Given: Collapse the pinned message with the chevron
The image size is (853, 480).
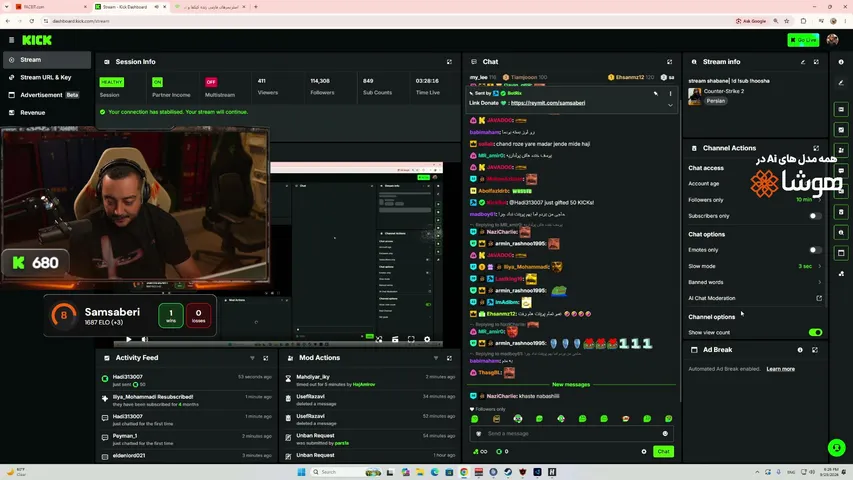Looking at the screenshot, I should point(670,105).
